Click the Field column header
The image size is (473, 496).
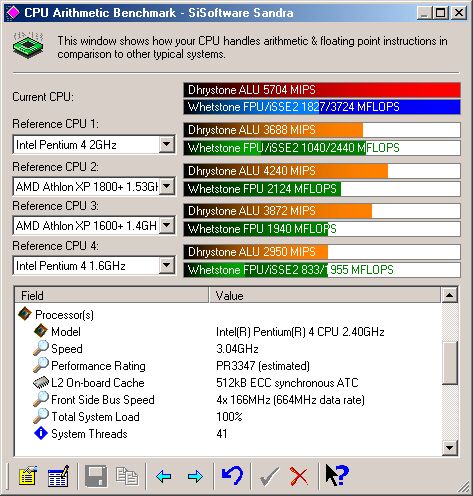[x=111, y=295]
